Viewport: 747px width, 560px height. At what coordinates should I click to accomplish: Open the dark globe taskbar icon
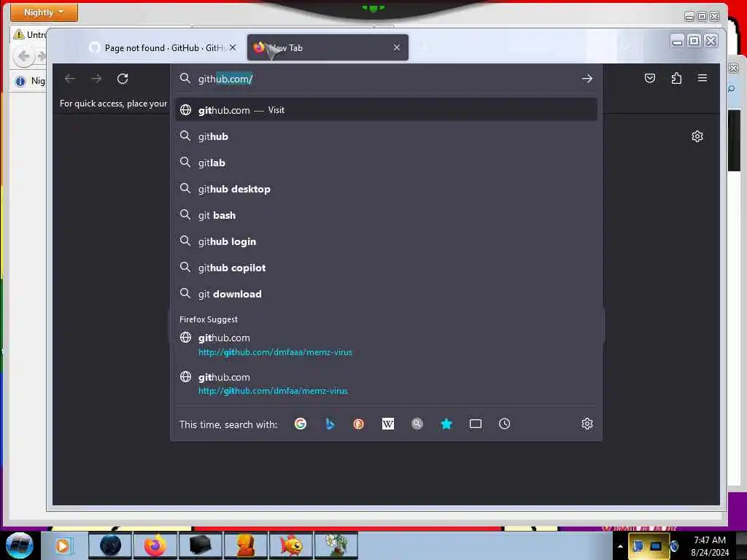click(111, 545)
